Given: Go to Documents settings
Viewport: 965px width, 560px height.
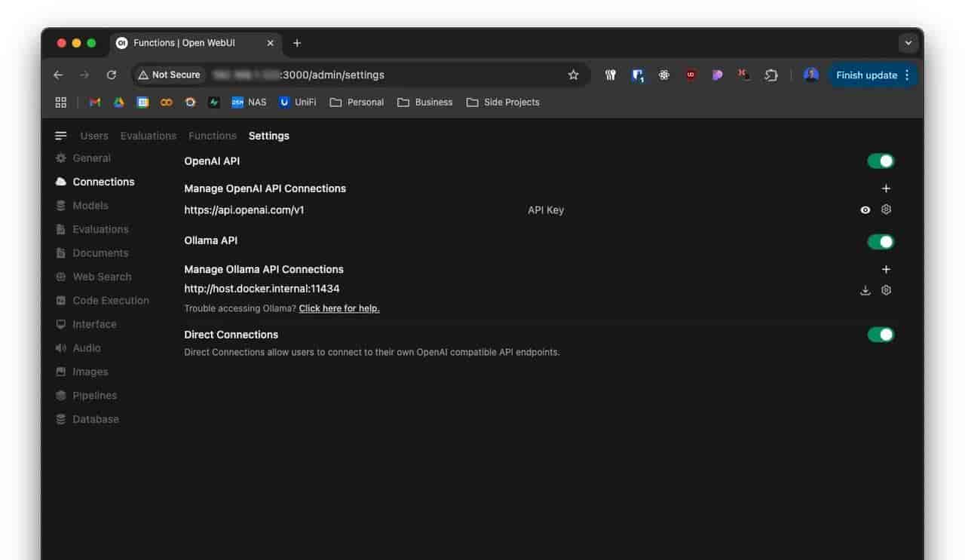Looking at the screenshot, I should coord(92,253).
